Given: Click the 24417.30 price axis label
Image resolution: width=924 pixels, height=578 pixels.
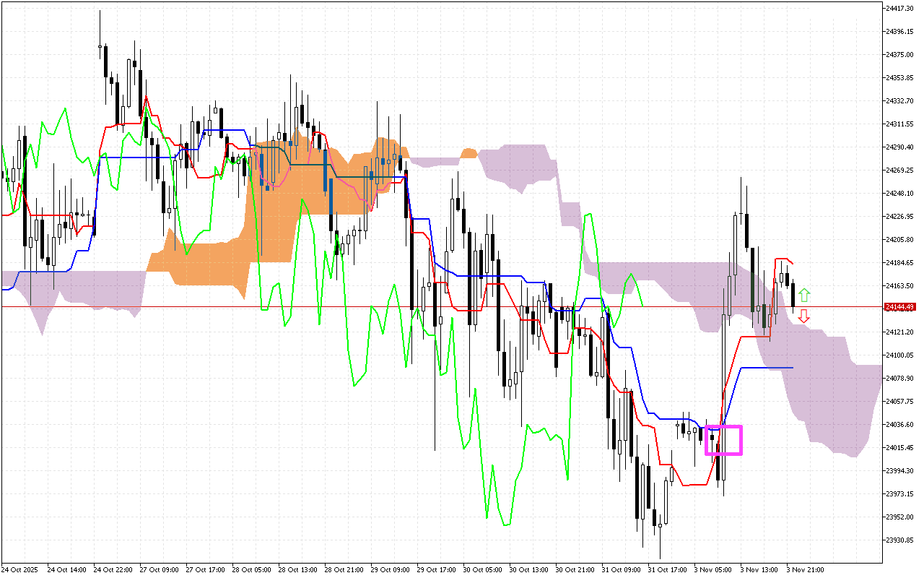Looking at the screenshot, I should 900,9.
